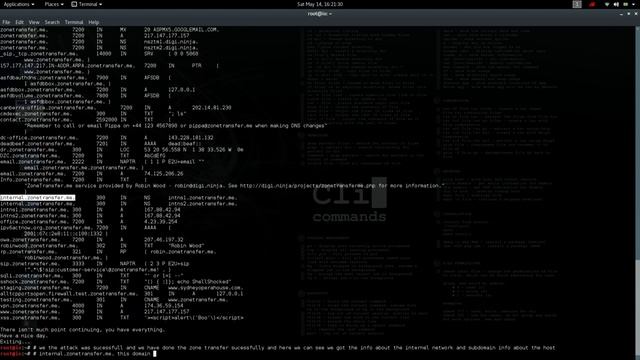Click the ASPMX5.GOOGLEMAIL.COM text
This screenshot has width=640, height=360.
pyautogui.click(x=185, y=29)
